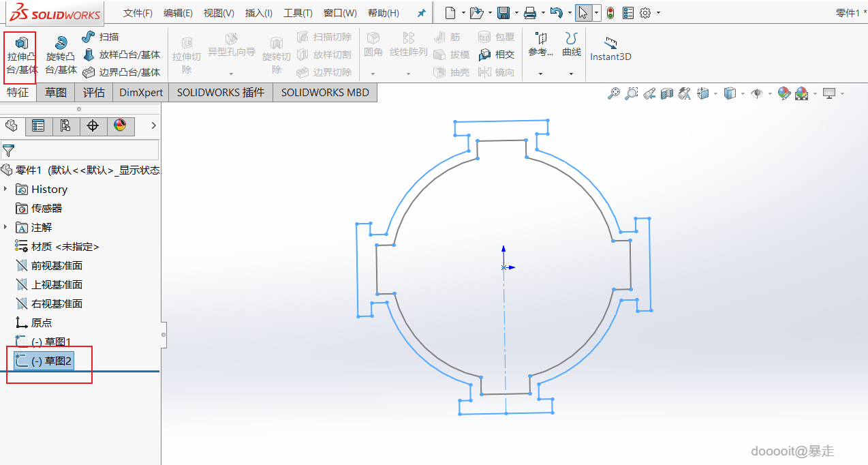Image resolution: width=868 pixels, height=465 pixels.
Task: Click the Rebuild traffic light icon
Action: [x=610, y=13]
